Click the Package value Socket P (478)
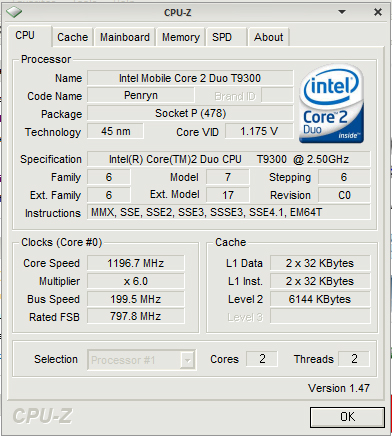392x436 pixels. coord(190,114)
